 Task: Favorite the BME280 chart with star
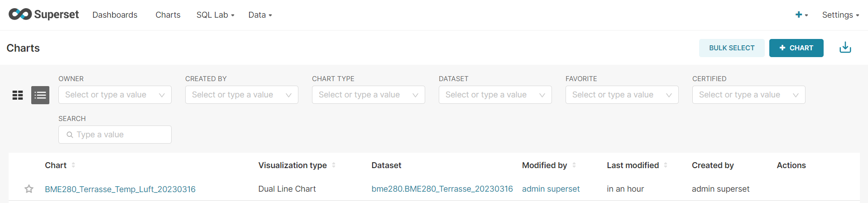point(29,189)
